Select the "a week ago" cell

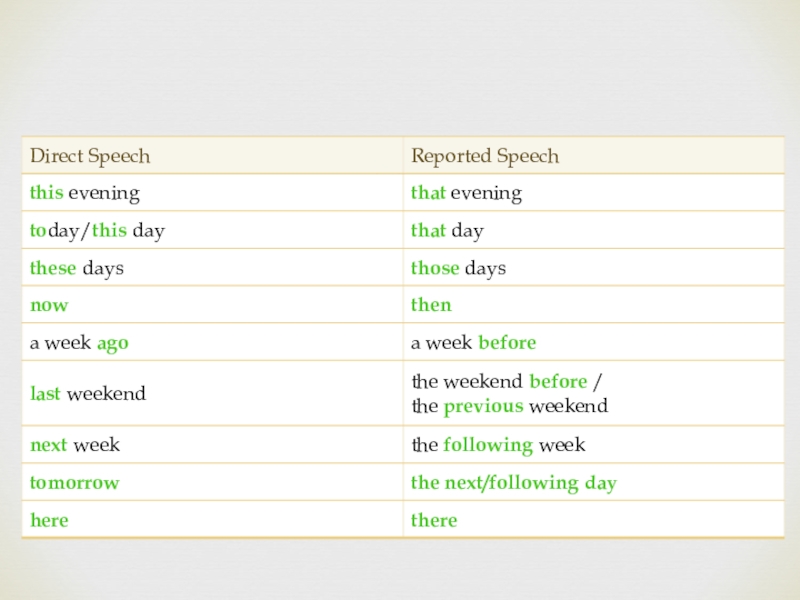(x=79, y=343)
